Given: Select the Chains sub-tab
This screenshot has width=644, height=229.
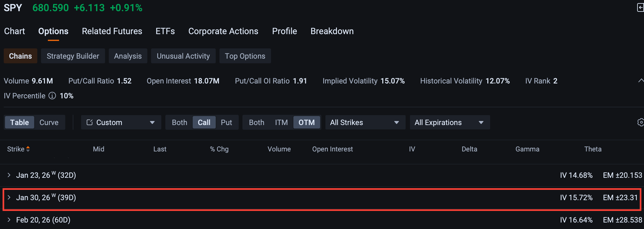Looking at the screenshot, I should (x=21, y=56).
